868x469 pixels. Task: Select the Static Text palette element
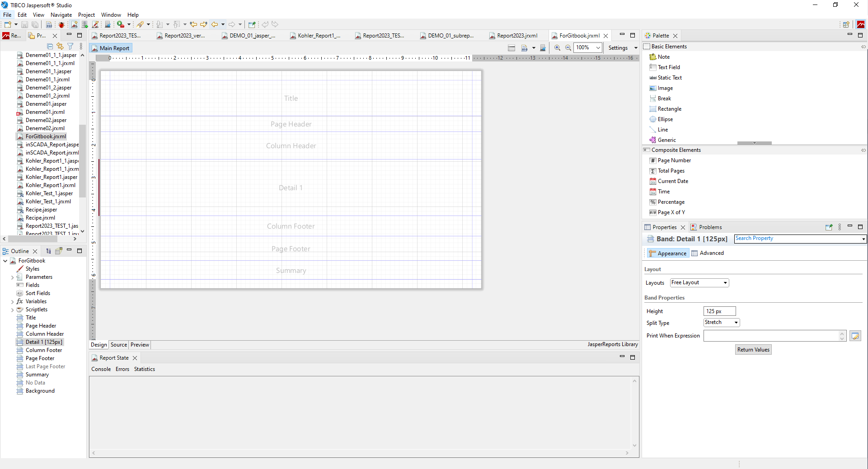tap(666, 78)
